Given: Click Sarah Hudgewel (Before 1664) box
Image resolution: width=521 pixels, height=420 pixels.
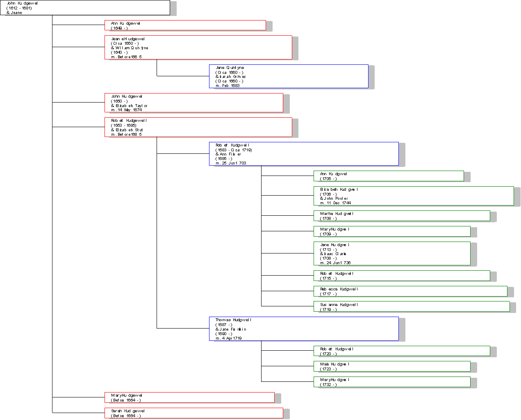Looking at the screenshot, I should tap(194, 413).
